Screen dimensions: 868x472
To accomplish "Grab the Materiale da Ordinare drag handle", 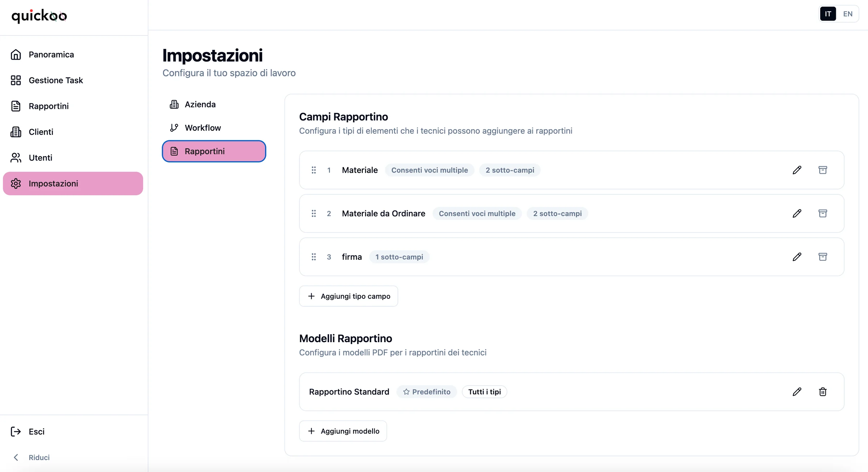I will click(x=314, y=213).
